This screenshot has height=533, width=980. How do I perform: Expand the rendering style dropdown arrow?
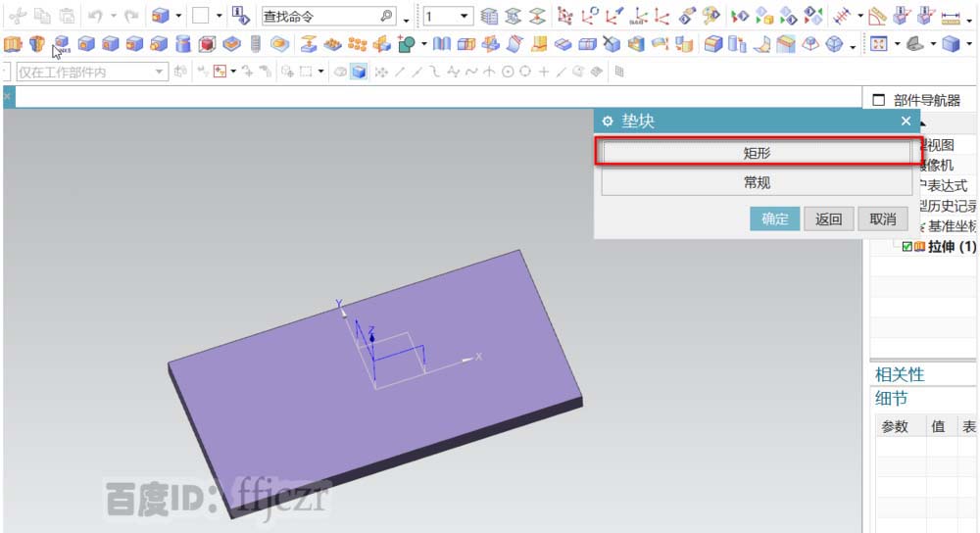[969, 44]
